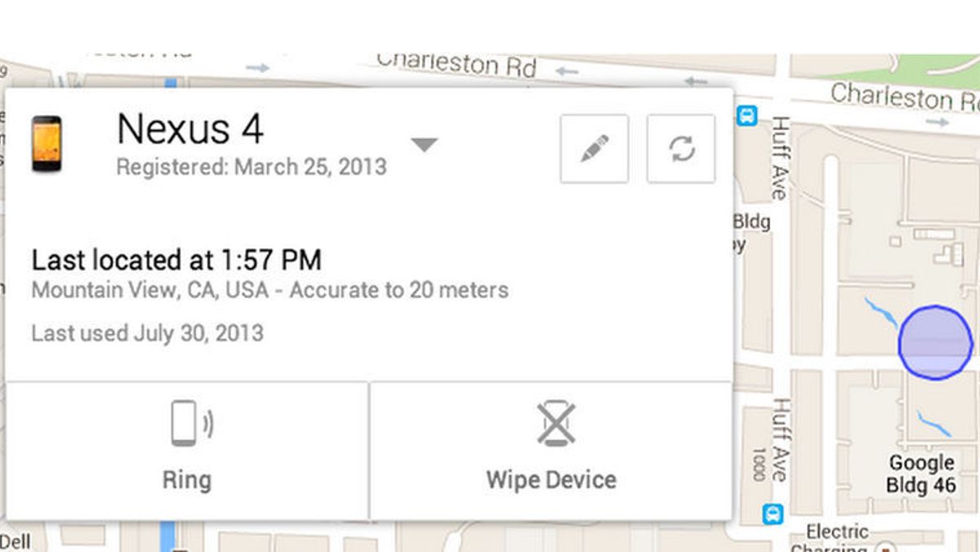Image resolution: width=980 pixels, height=552 pixels.
Task: Click the Electric Charging map marker
Action: (884, 547)
